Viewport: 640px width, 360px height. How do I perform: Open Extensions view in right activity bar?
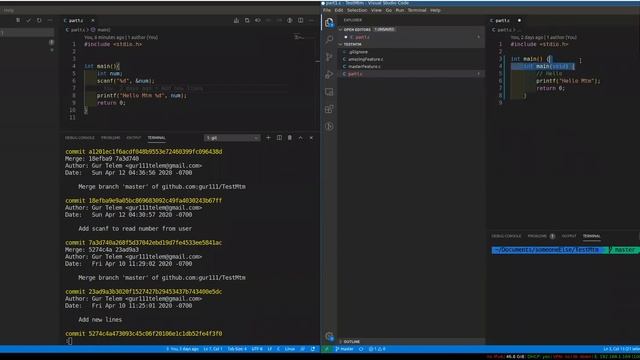tap(329, 109)
